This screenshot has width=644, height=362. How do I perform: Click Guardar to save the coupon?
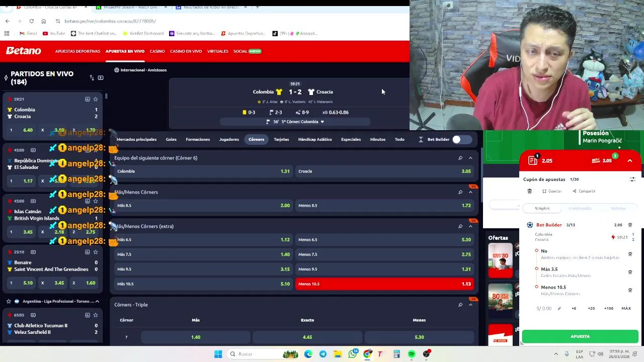[552, 191]
